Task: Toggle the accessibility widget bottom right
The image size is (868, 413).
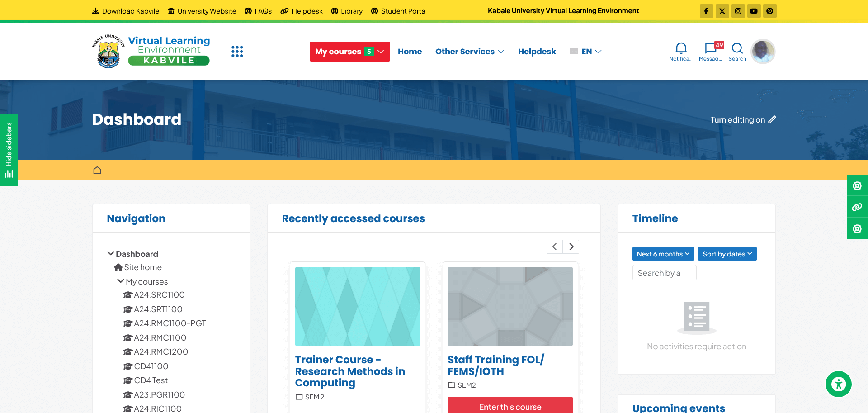Action: coord(838,384)
